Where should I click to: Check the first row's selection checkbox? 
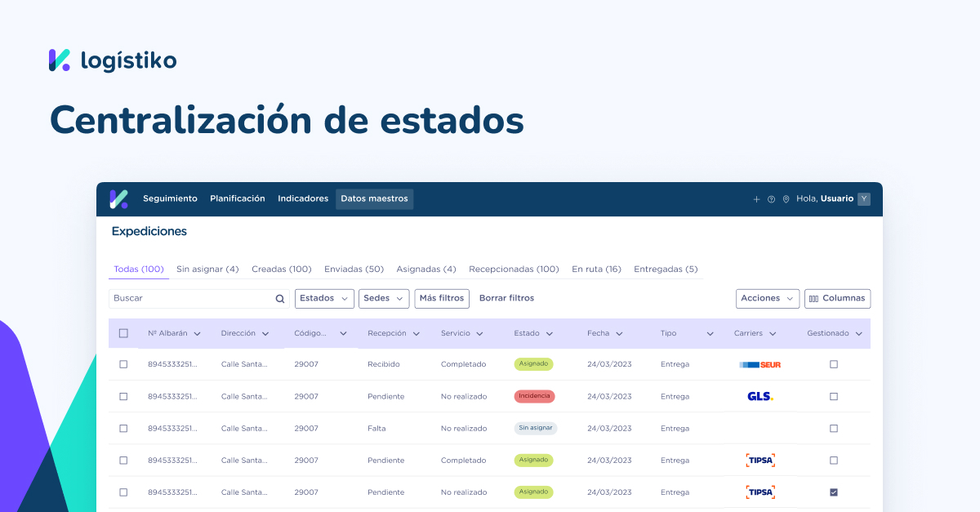click(123, 364)
